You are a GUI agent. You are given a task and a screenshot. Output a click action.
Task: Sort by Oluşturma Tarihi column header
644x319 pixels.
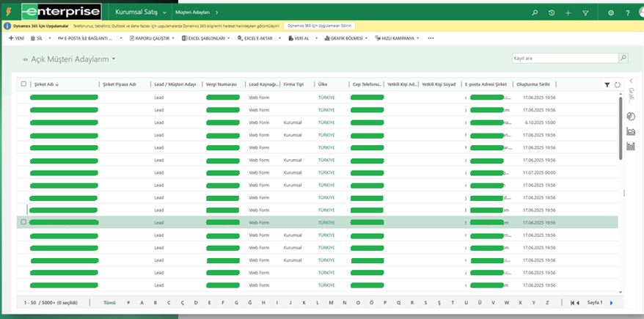(533, 84)
